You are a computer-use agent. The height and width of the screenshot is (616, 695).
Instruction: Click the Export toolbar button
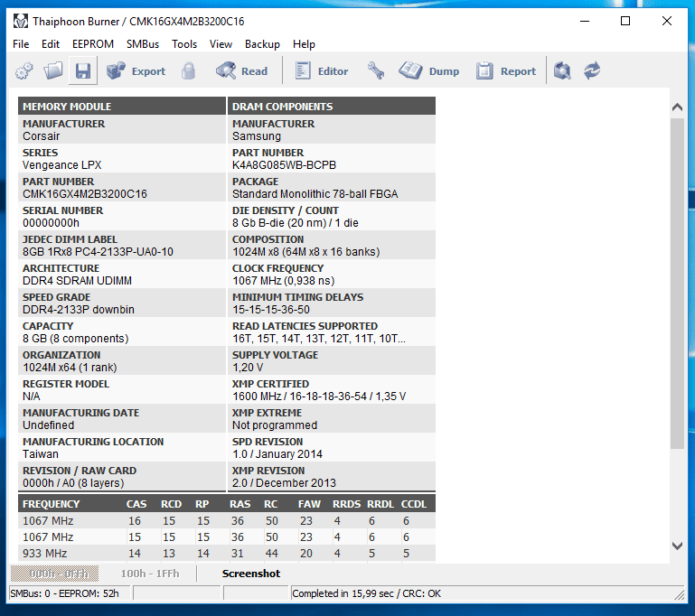click(x=136, y=70)
